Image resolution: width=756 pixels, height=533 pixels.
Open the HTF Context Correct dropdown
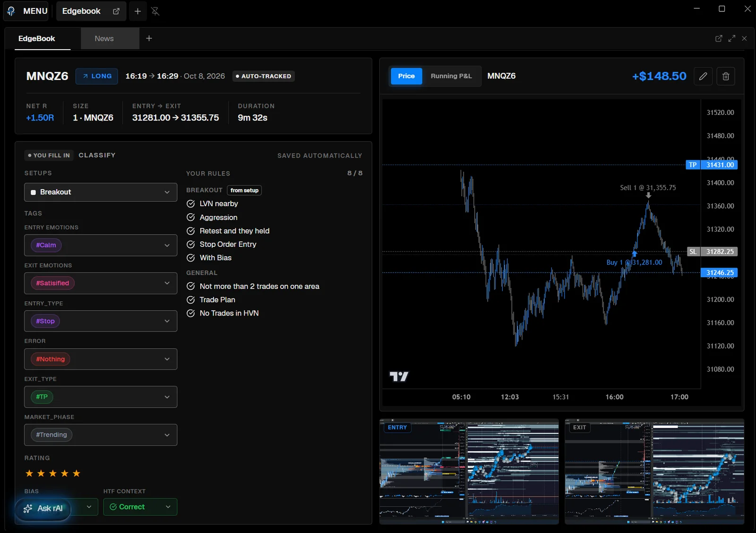click(x=140, y=507)
